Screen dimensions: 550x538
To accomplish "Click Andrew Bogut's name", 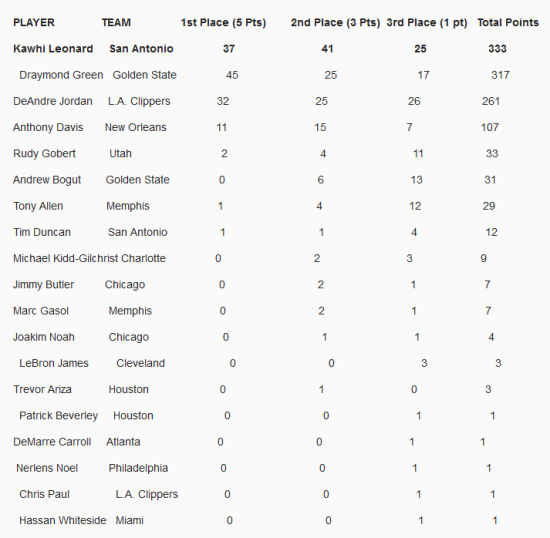I will tap(47, 180).
